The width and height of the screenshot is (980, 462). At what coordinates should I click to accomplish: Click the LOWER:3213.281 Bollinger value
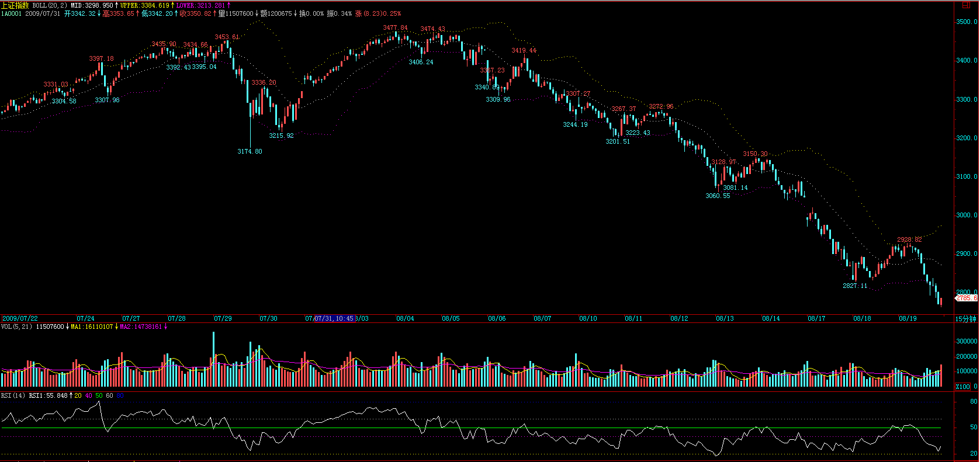click(x=200, y=5)
